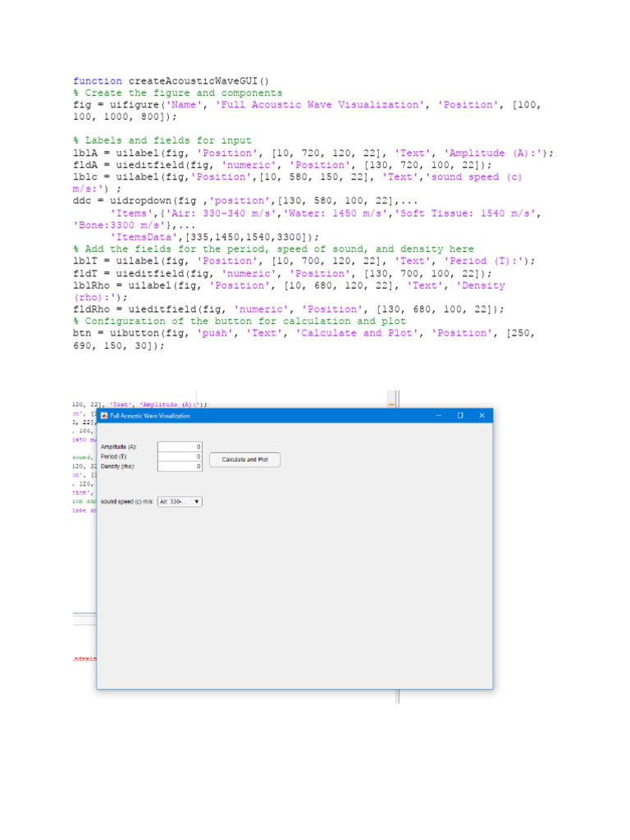
Task: Focus the Density (rho) numeric field
Action: point(180,466)
